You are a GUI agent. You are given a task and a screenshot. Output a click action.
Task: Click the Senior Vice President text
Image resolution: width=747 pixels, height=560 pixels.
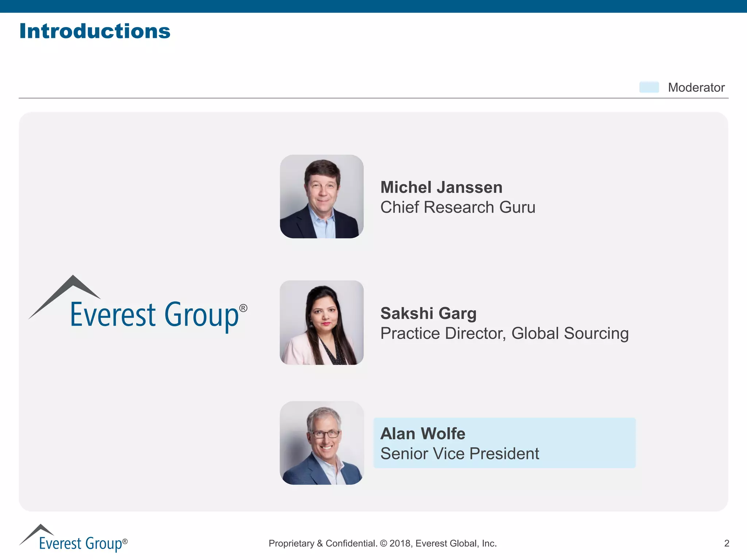click(x=460, y=454)
